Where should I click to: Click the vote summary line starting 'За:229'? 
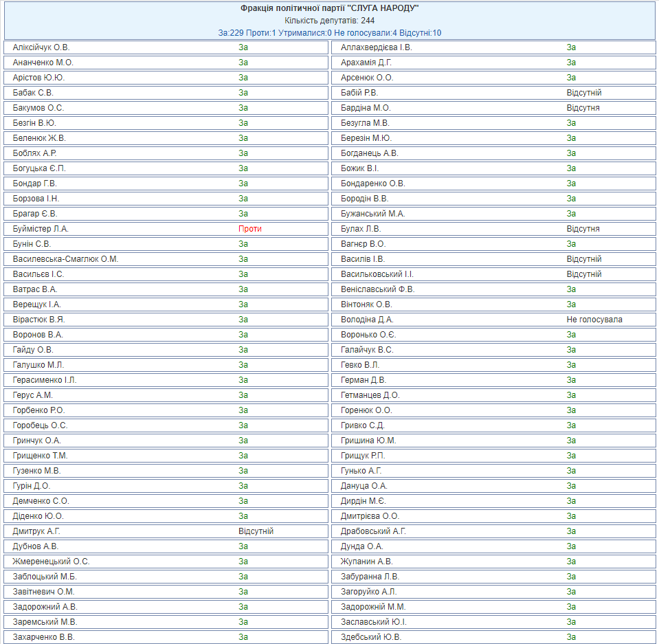(x=329, y=33)
